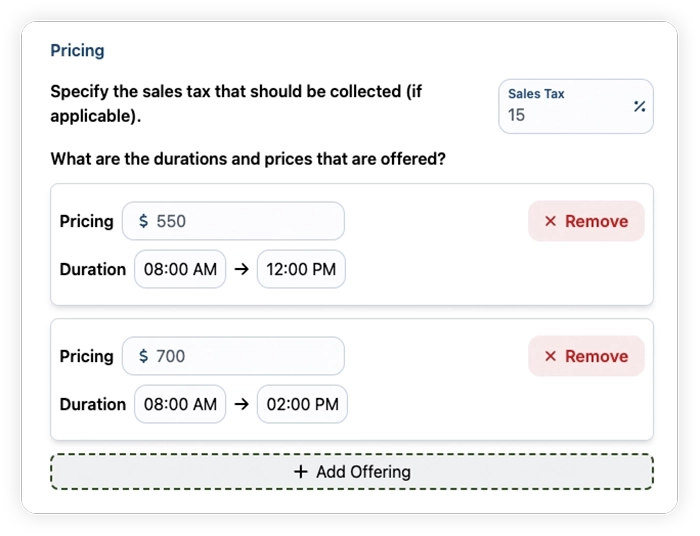
Task: Click the dollar icon in the 550 pricing field
Action: [144, 221]
